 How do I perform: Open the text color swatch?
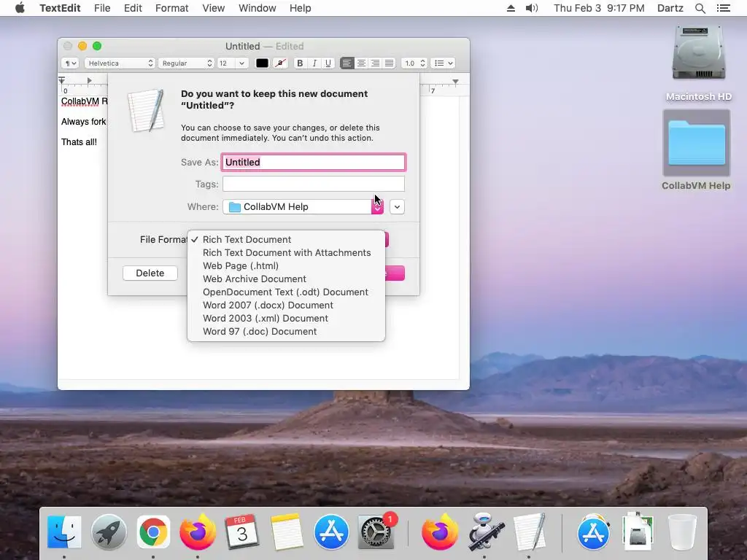(x=262, y=63)
